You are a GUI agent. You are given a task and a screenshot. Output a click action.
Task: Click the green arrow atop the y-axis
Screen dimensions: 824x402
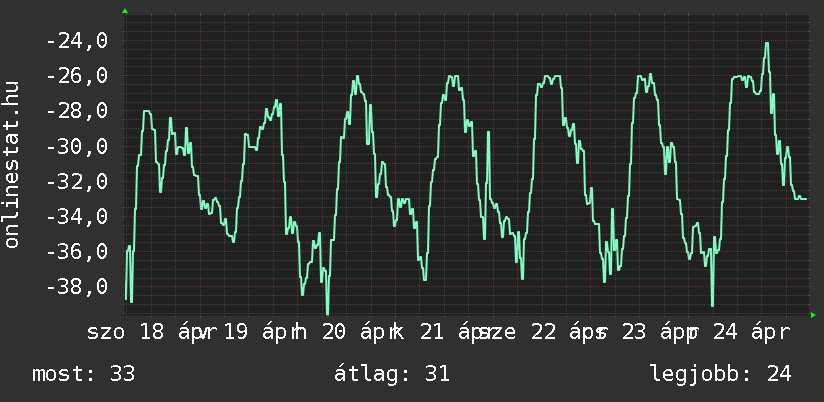(125, 10)
